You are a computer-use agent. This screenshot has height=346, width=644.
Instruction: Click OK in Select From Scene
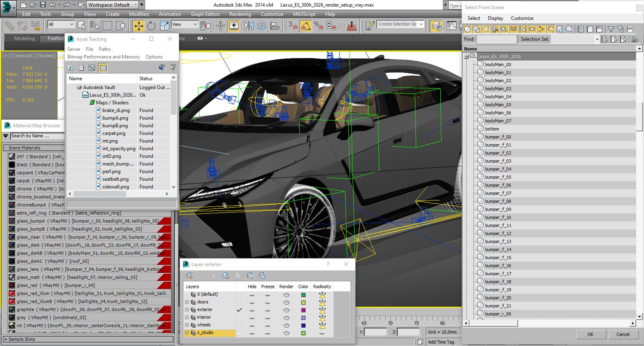(590, 334)
